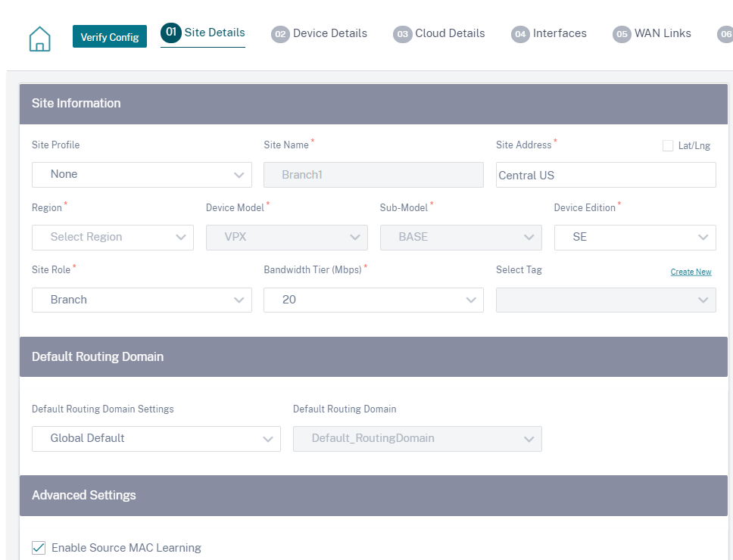Open the Device Model dropdown

click(x=286, y=238)
